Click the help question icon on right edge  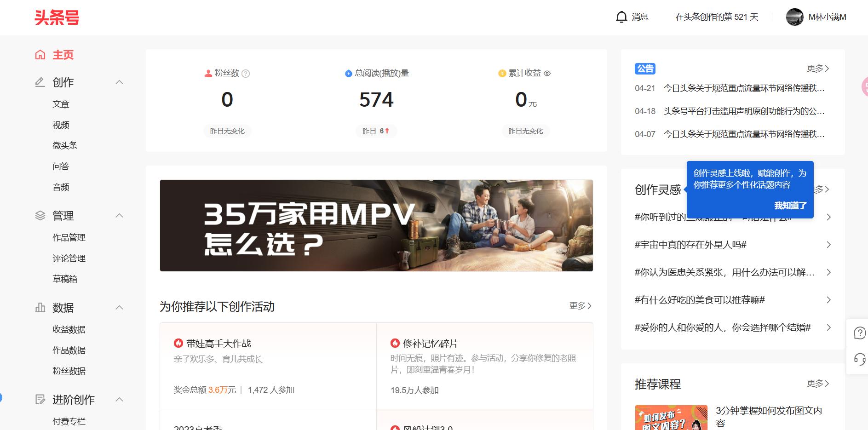pos(859,333)
